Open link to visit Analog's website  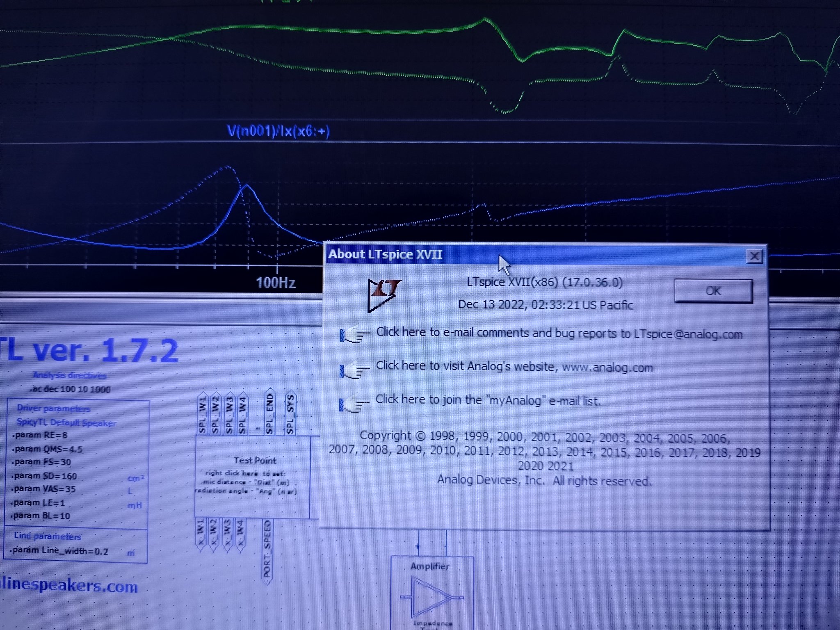tap(514, 366)
